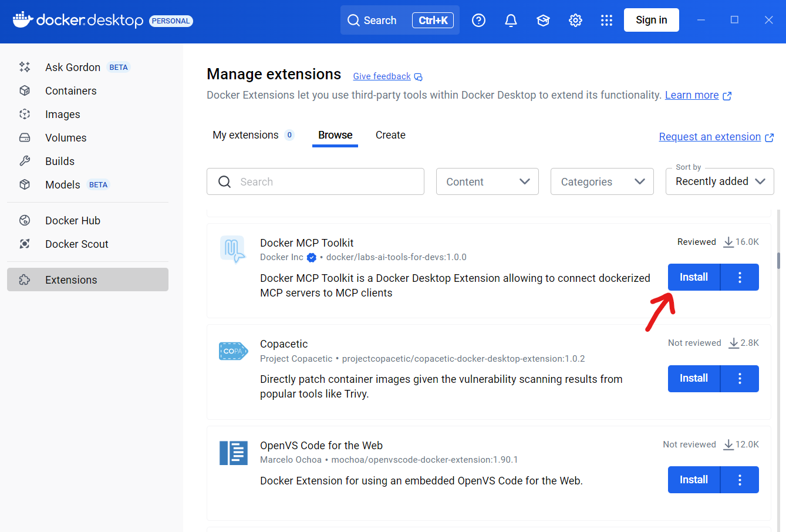Install OpenVS Code for the Web

coord(694,480)
